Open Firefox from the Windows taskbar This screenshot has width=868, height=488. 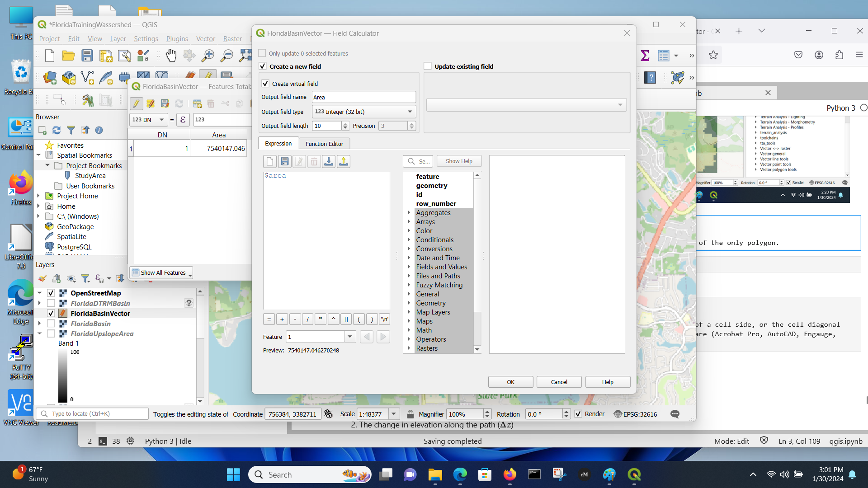click(x=509, y=474)
